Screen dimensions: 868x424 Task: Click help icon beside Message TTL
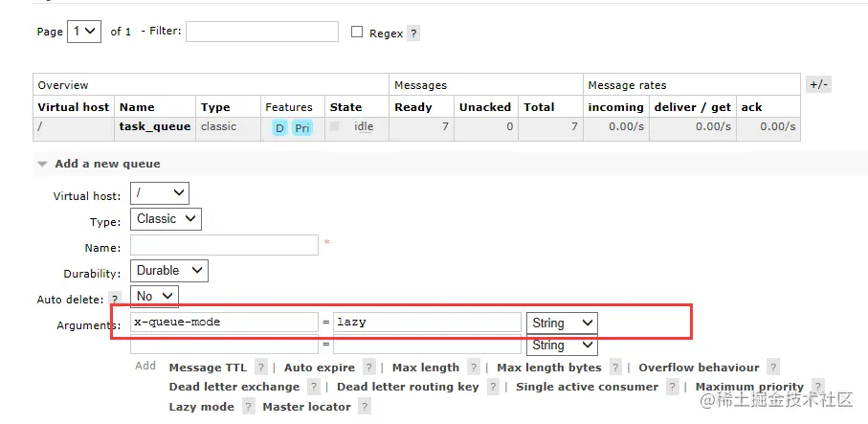[x=260, y=368]
